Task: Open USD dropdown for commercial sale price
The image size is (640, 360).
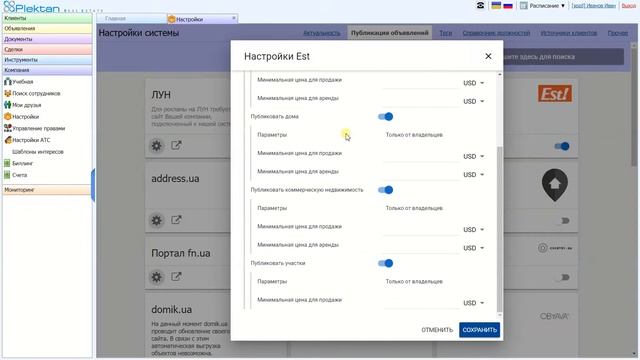Action: click(x=473, y=230)
